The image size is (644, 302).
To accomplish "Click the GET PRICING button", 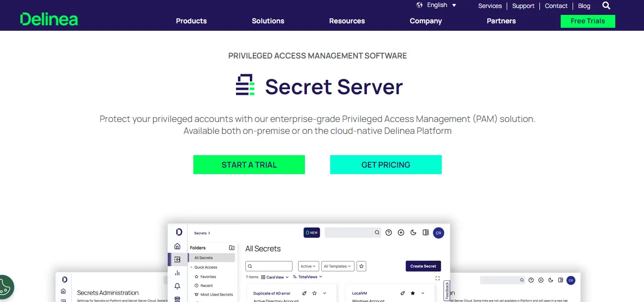I will coord(386,165).
